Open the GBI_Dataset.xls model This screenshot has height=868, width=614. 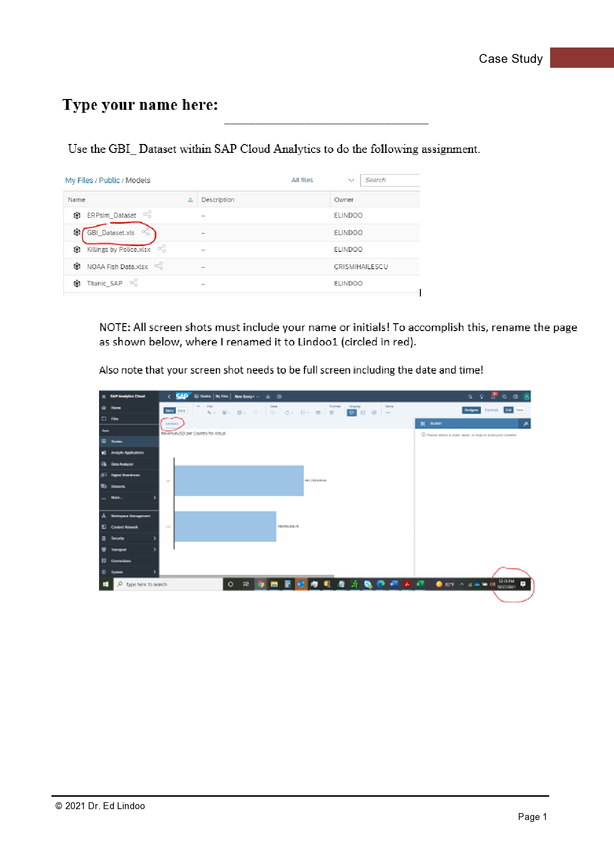click(x=111, y=233)
